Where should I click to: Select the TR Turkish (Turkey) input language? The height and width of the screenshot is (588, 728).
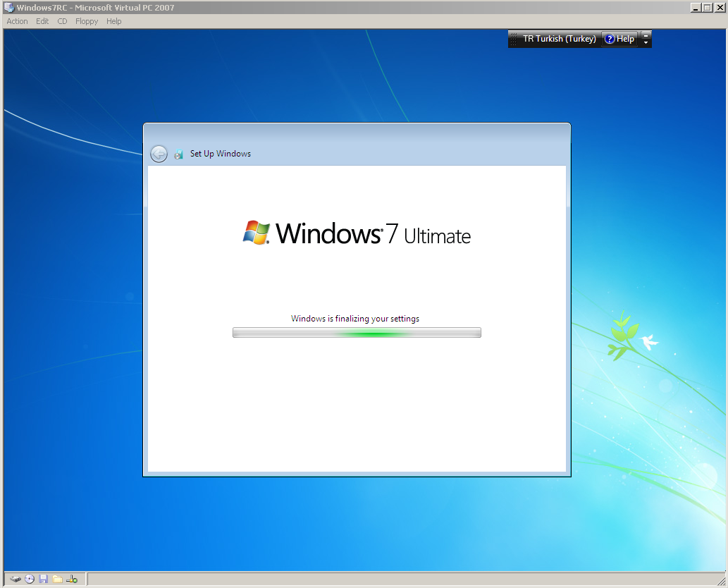point(559,39)
